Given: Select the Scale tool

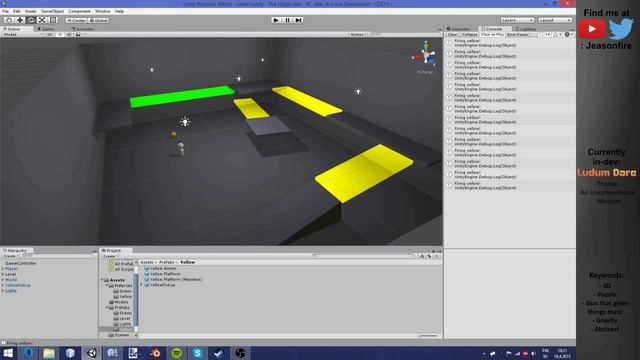Looking at the screenshot, I should 42,20.
